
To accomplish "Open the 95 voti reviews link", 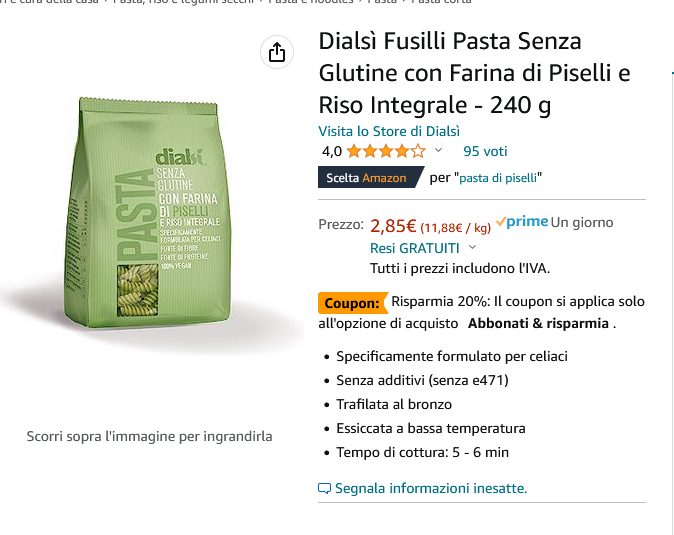I will tap(485, 151).
